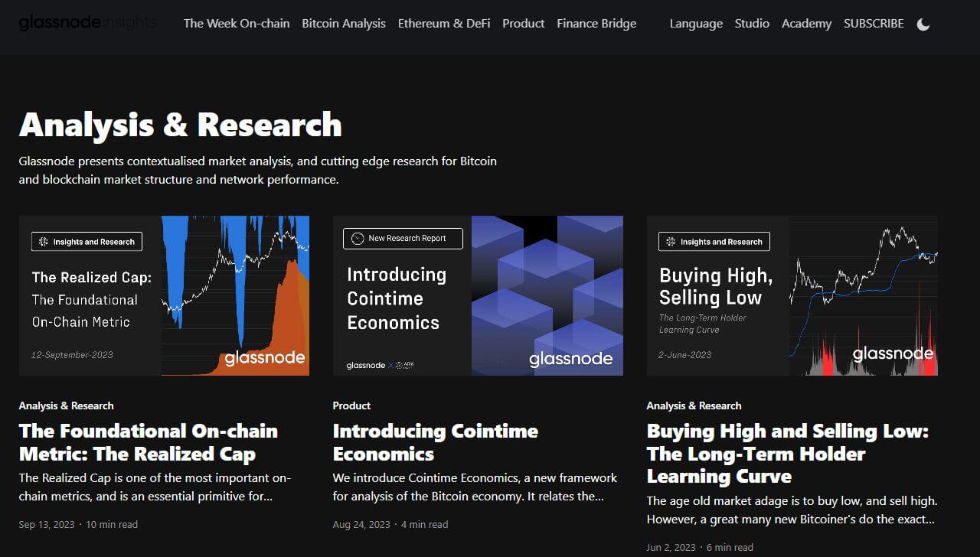Click the Cointime Economics article excerpt
The width and height of the screenshot is (980, 557).
tap(475, 487)
